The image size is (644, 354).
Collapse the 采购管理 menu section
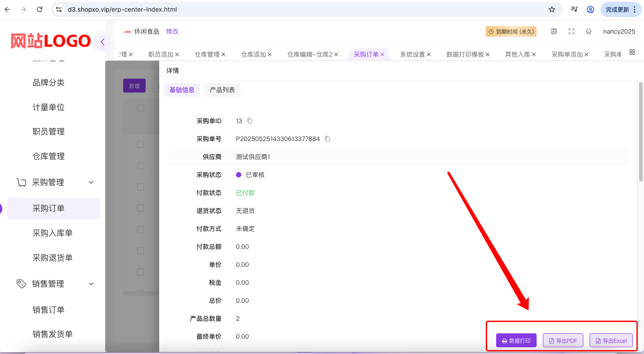91,182
